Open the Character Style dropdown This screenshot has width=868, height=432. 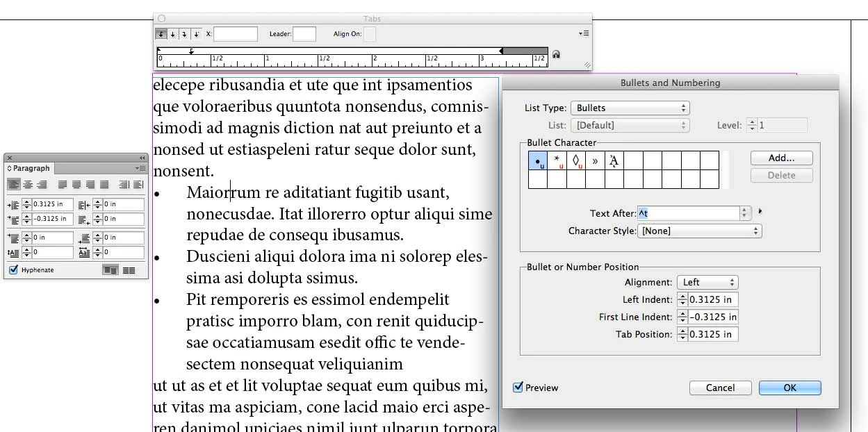700,231
